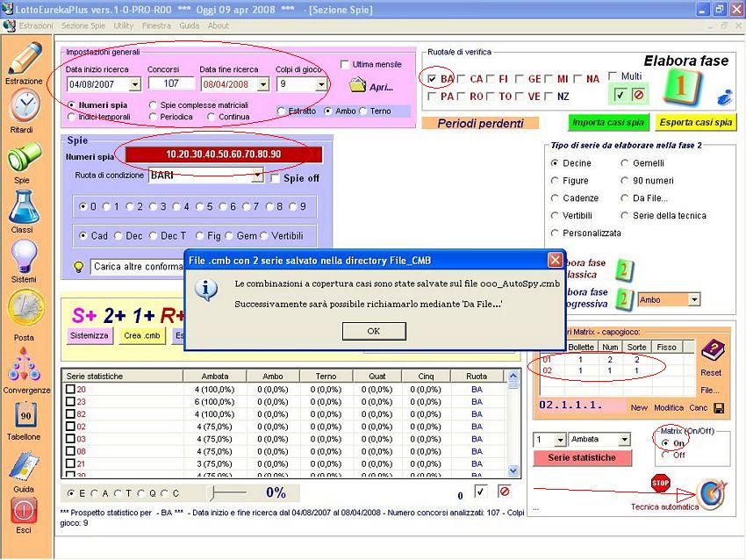This screenshot has width=746, height=560.
Task: Open the Guida sidebar icon
Action: click(x=25, y=467)
